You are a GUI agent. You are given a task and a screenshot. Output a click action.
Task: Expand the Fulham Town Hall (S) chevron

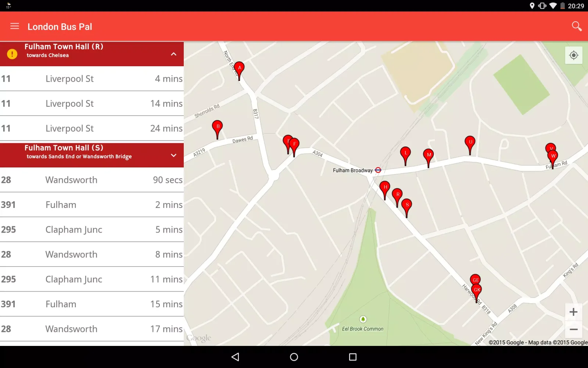coord(174,155)
